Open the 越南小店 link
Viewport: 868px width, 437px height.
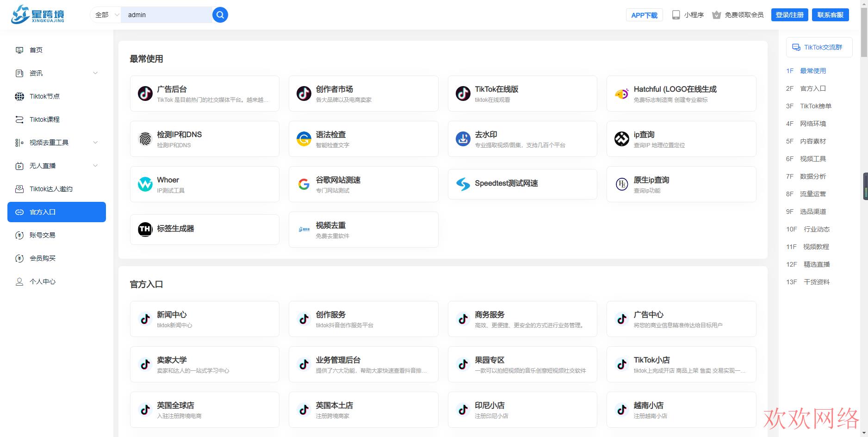[682, 410]
